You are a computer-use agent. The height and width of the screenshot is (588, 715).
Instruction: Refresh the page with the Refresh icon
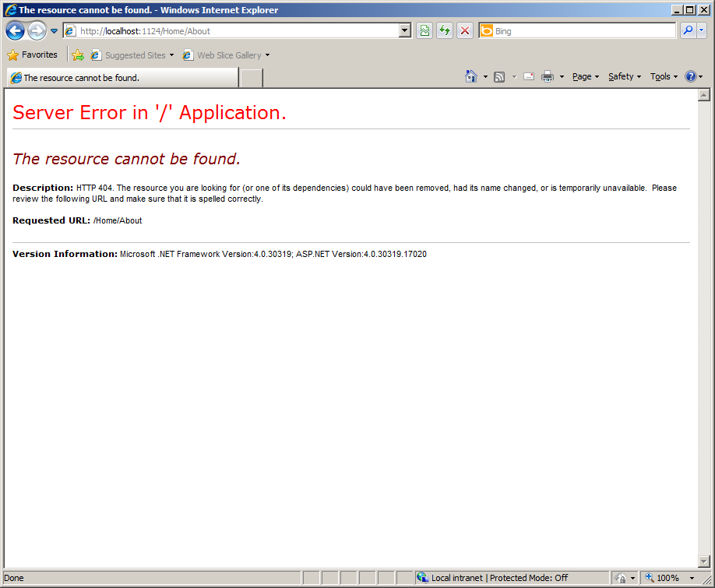[445, 31]
